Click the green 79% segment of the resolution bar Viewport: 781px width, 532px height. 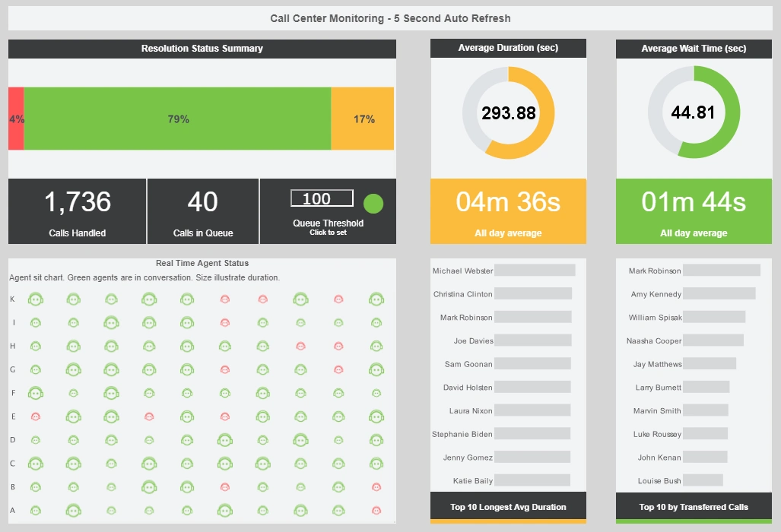point(178,119)
